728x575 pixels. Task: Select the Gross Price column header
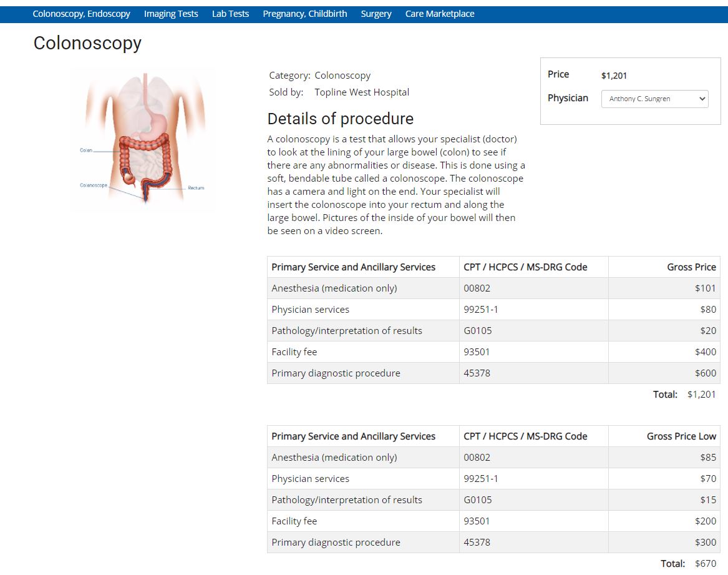(691, 267)
